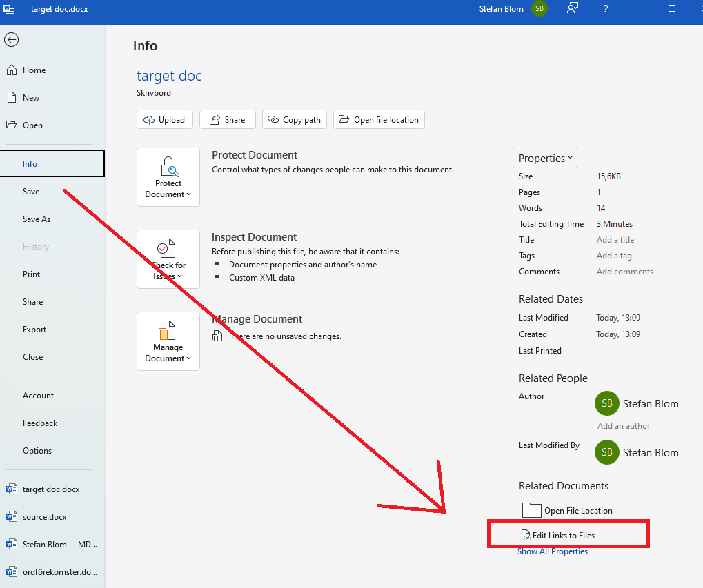Click the Author's SB avatar

[606, 403]
